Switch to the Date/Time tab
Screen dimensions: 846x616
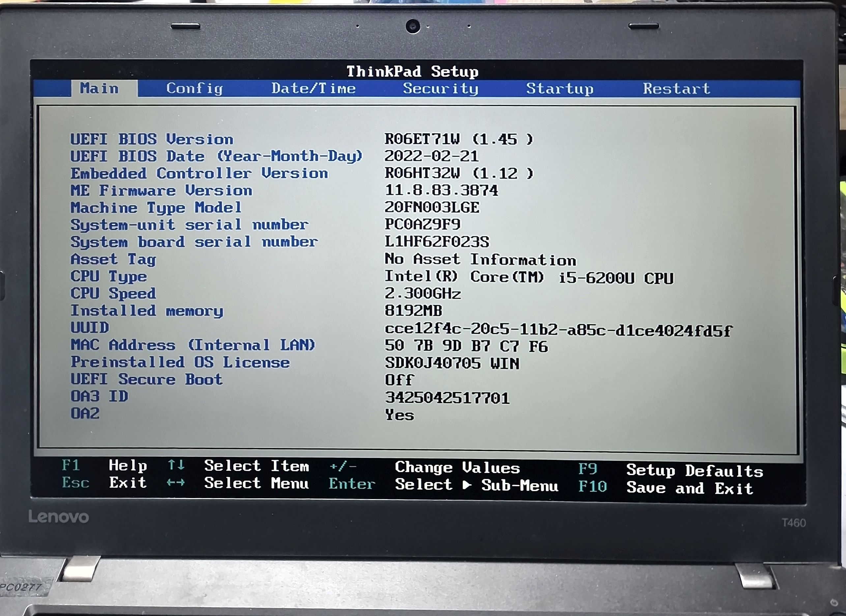tap(313, 88)
